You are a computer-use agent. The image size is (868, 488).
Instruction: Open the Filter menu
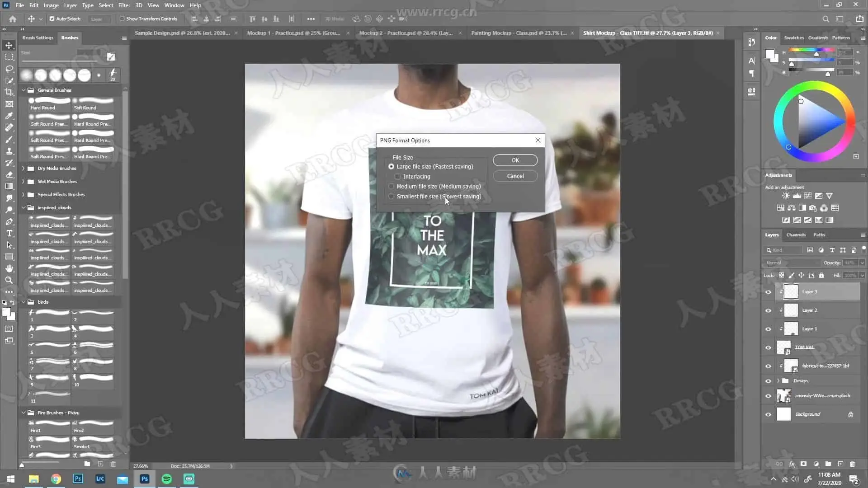tap(124, 5)
